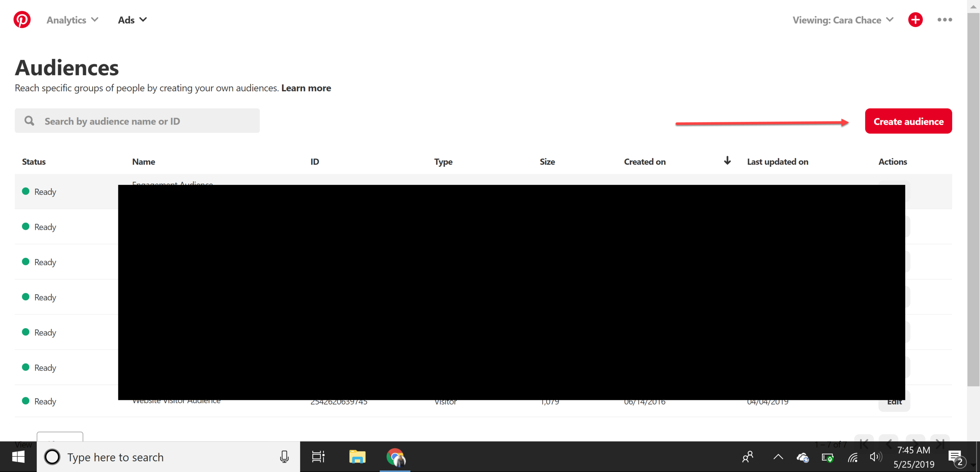
Task: Click the Pinterest logo icon
Action: [22, 20]
